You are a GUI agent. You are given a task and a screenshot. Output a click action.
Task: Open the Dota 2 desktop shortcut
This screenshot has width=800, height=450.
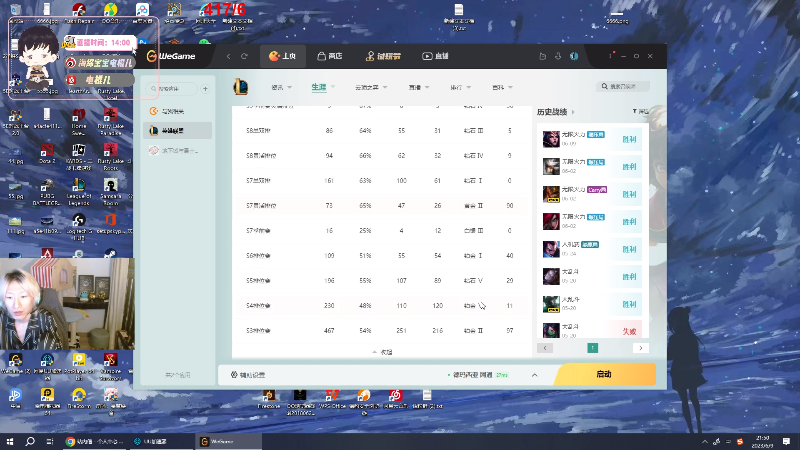pos(47,154)
